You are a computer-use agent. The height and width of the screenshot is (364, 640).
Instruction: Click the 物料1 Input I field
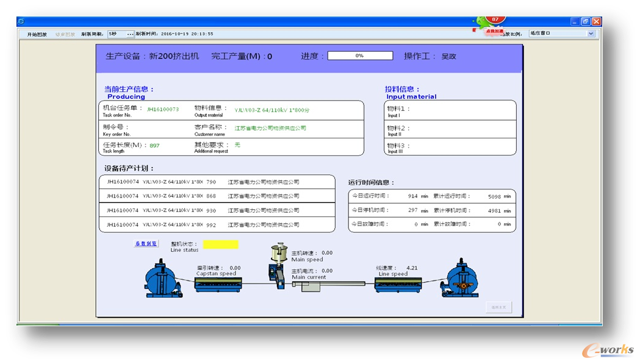coord(450,110)
